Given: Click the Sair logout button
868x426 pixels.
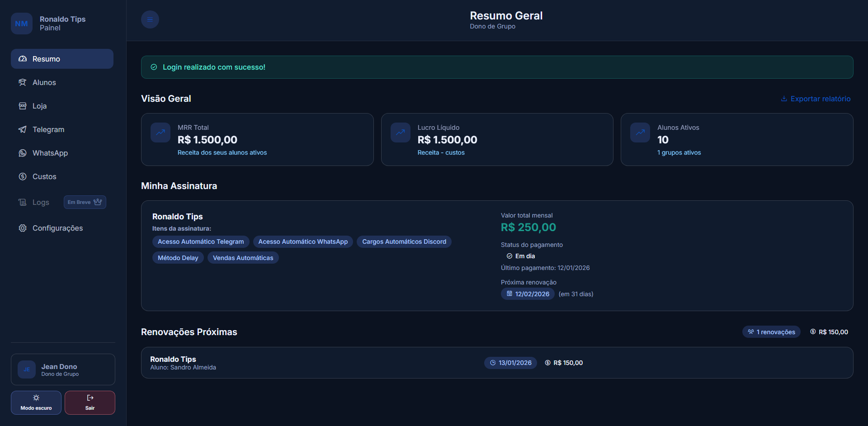Looking at the screenshot, I should [x=90, y=402].
